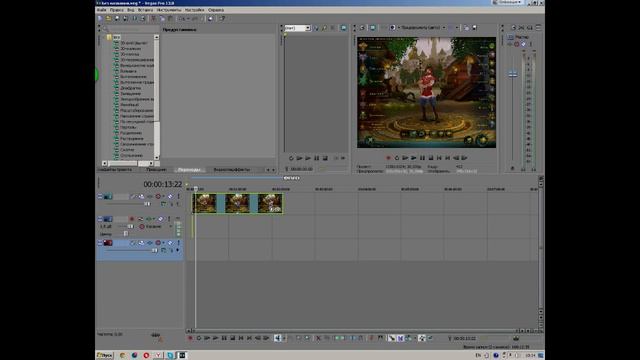Click the Paste toolbar icon
640x360 pixels.
click(x=170, y=18)
